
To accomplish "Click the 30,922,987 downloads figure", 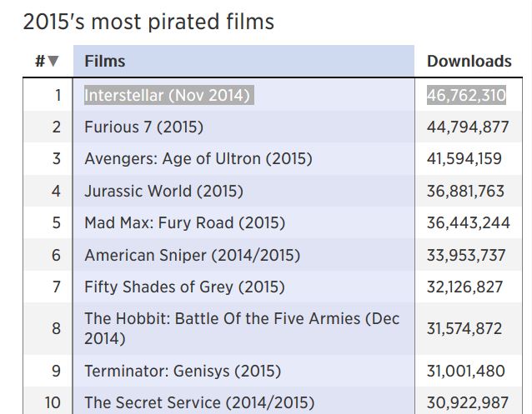I will (468, 402).
